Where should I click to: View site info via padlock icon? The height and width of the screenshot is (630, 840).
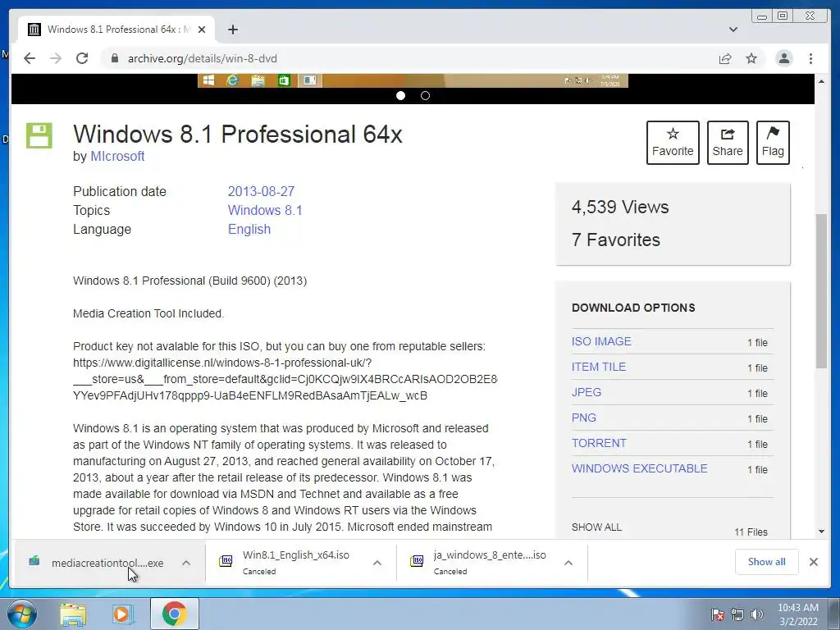pos(114,58)
